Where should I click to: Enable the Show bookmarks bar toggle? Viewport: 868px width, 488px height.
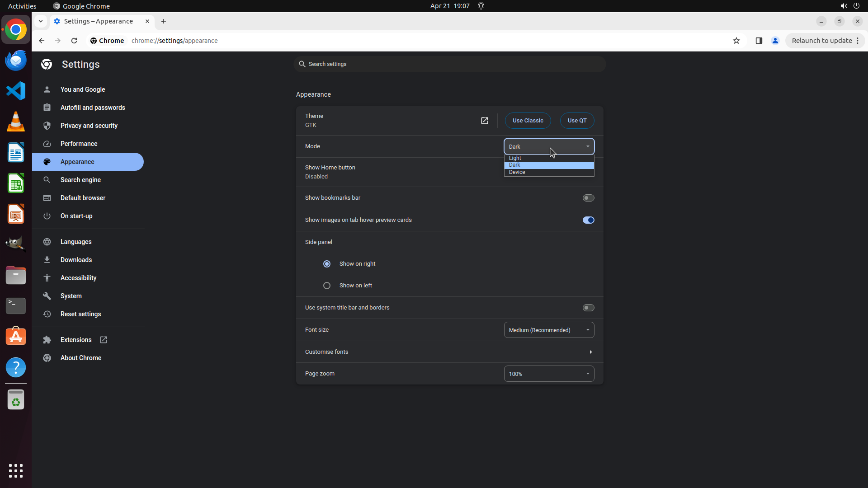(588, 198)
